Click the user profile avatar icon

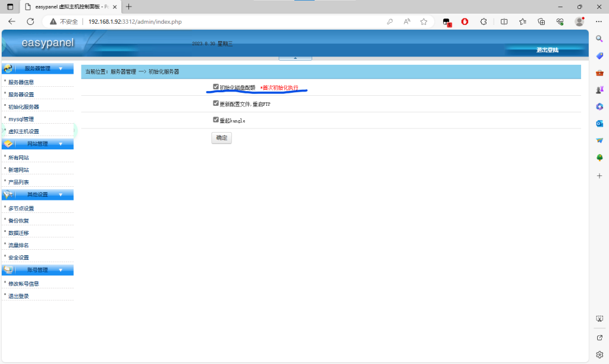pyautogui.click(x=579, y=21)
